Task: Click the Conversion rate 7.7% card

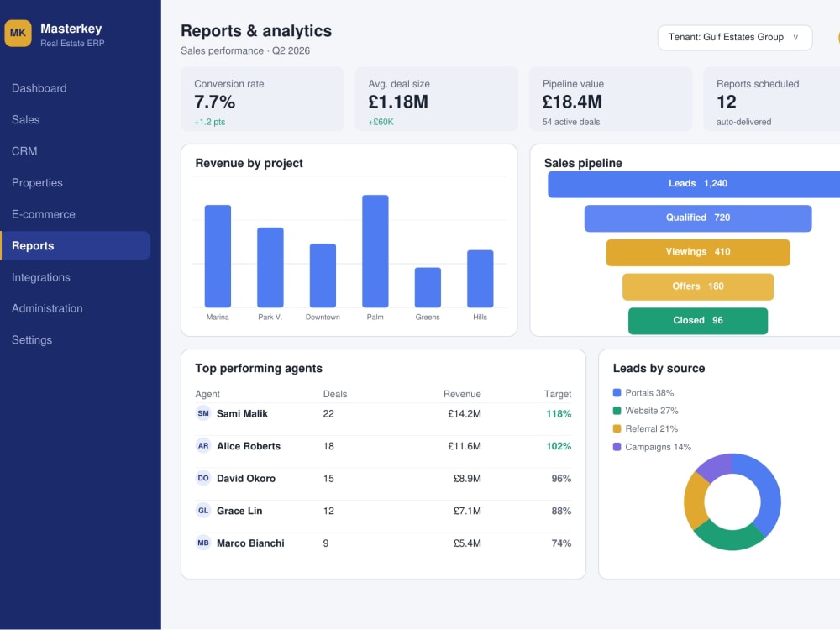Action: (262, 99)
